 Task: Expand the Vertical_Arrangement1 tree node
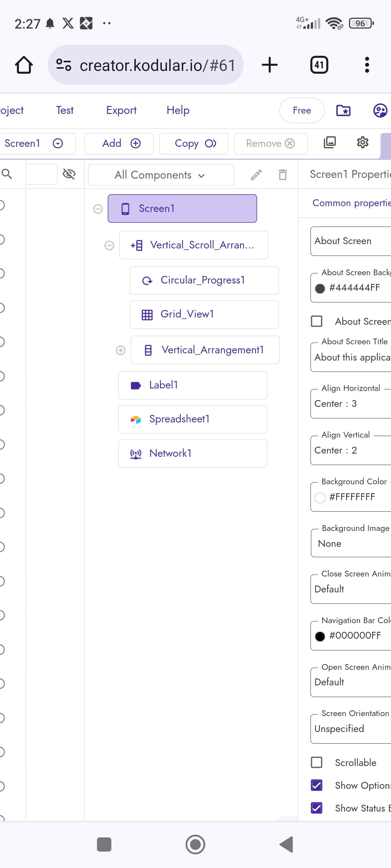click(x=121, y=350)
